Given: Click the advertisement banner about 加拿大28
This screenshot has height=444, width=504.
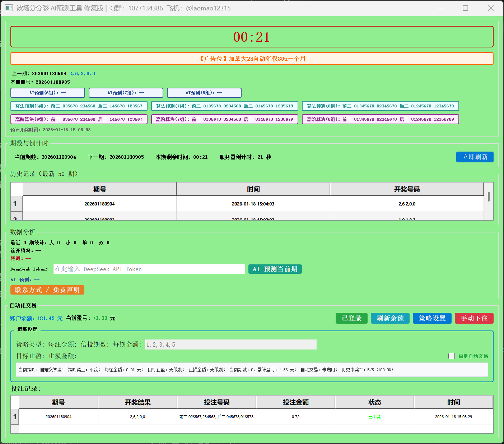Looking at the screenshot, I should (x=252, y=59).
